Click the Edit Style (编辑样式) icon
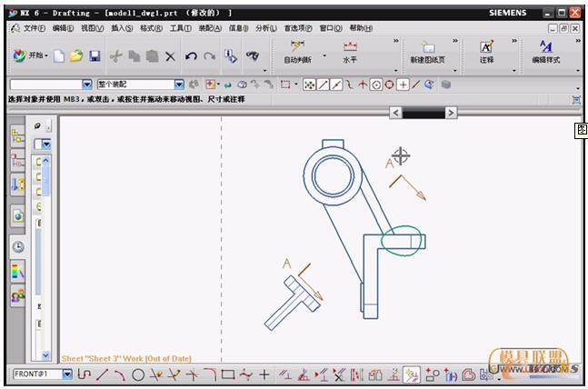Screen dimensions: 588x389 click(545, 49)
